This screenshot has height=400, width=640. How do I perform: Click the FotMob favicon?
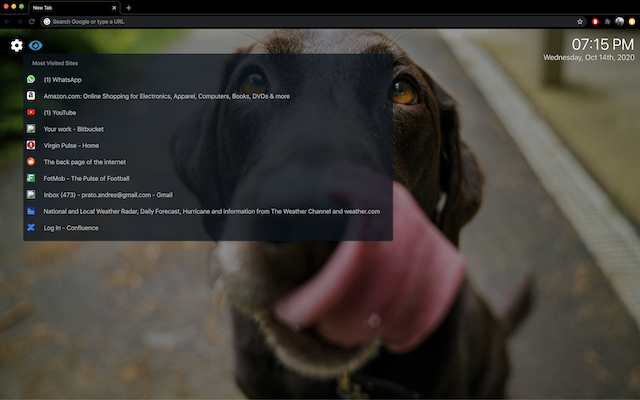31,178
